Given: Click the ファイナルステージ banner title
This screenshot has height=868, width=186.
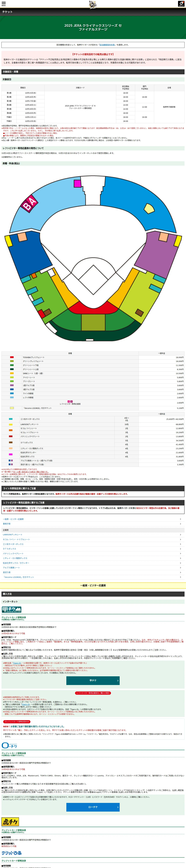Looking at the screenshot, I should (93, 27).
